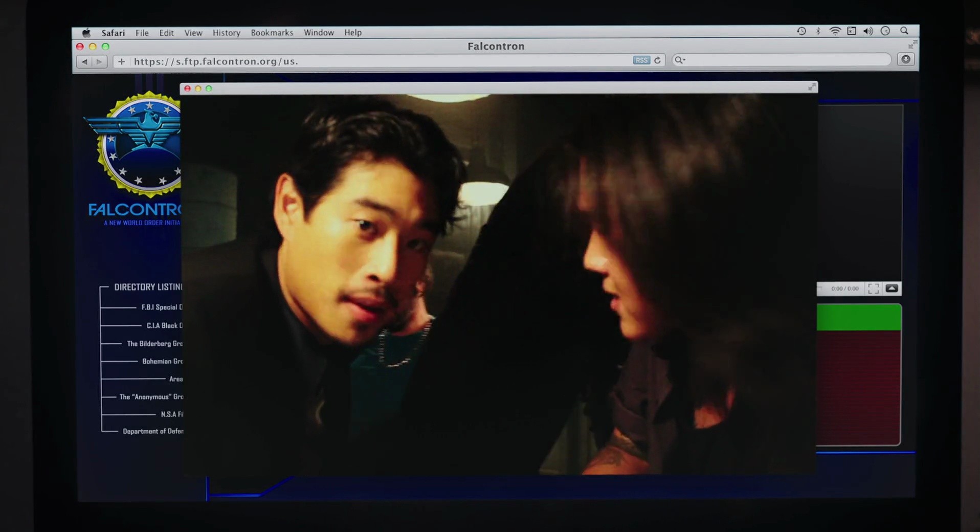Reload the Falcontron page
Image resolution: width=980 pixels, height=532 pixels.
(x=658, y=60)
